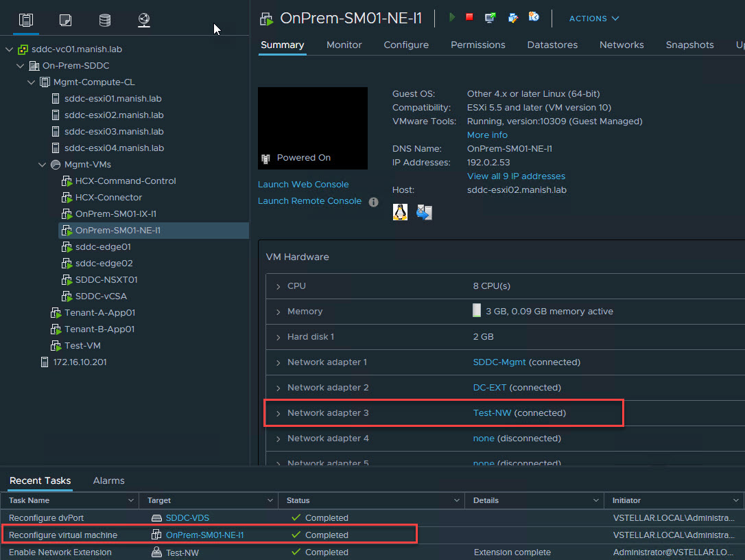Click the green Power On button
745x560 pixels.
pos(452,18)
